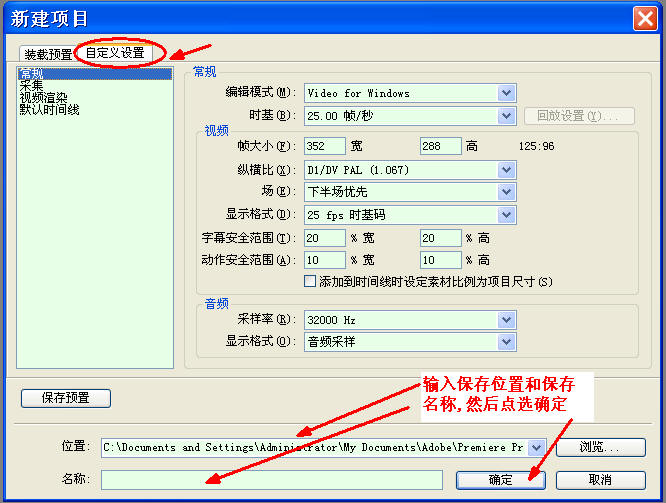This screenshot has width=666, height=503.
Task: Select the 自定义设置 tab
Action: click(x=115, y=53)
